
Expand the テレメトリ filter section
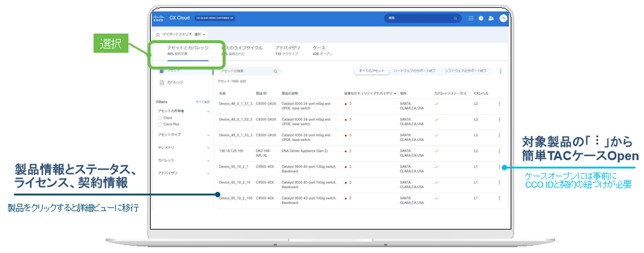point(208,147)
